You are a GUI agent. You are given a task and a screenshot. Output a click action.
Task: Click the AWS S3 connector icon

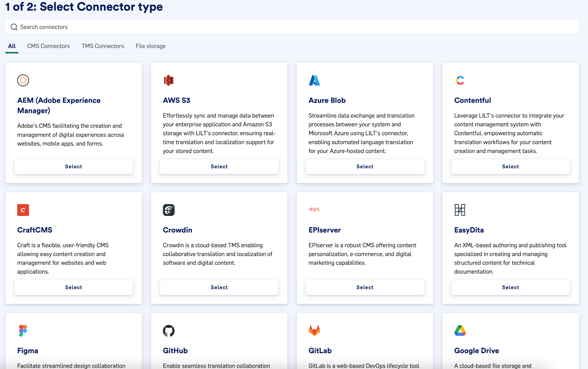click(168, 80)
